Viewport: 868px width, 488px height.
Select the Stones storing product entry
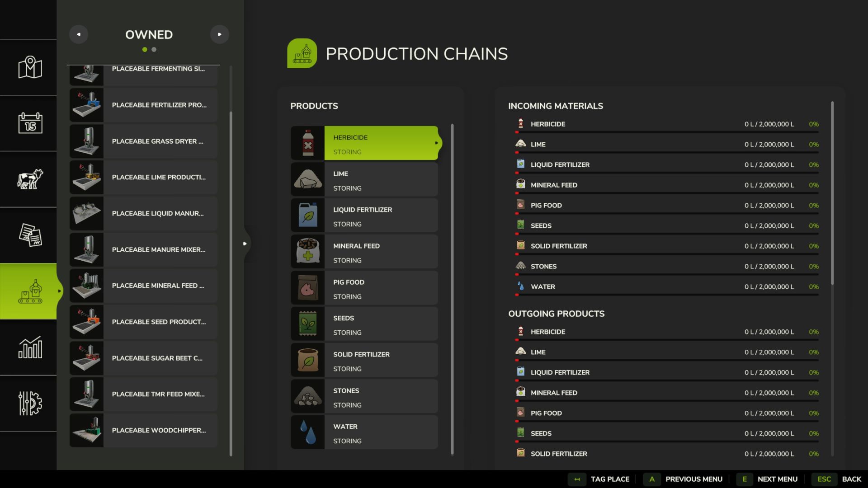tap(364, 397)
